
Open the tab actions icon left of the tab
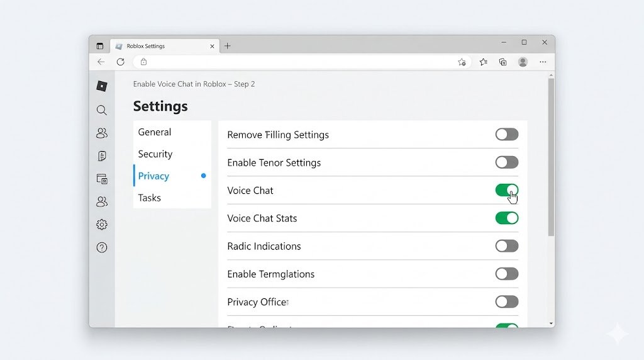tap(100, 46)
